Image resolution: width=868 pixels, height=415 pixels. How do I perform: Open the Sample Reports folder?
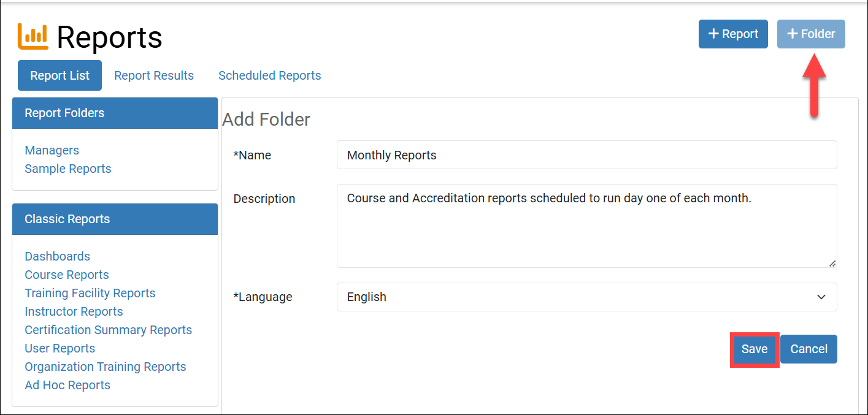67,169
